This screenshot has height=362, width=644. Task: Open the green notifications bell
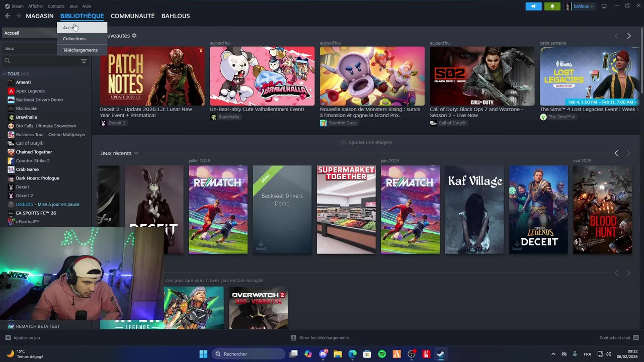[552, 6]
